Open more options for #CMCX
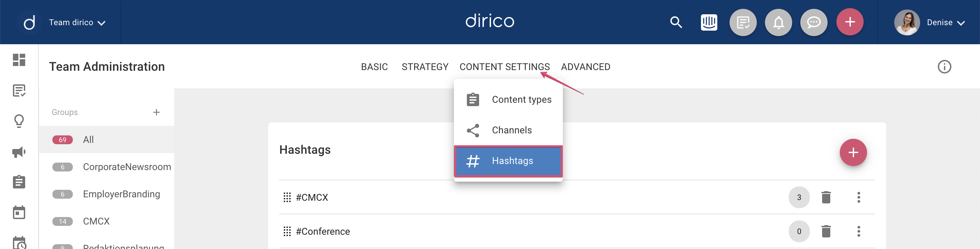 click(859, 197)
